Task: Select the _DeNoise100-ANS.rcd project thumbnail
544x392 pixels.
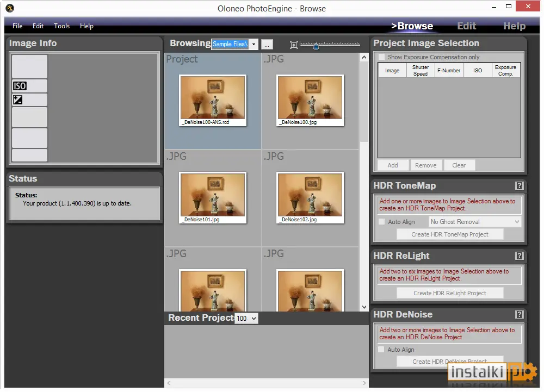Action: (x=213, y=101)
